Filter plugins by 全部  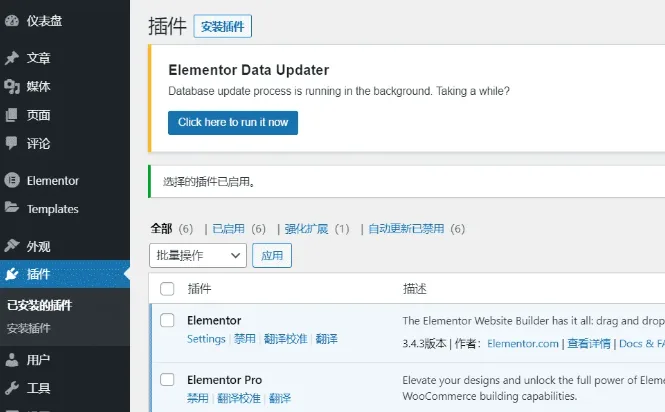pyautogui.click(x=161, y=229)
